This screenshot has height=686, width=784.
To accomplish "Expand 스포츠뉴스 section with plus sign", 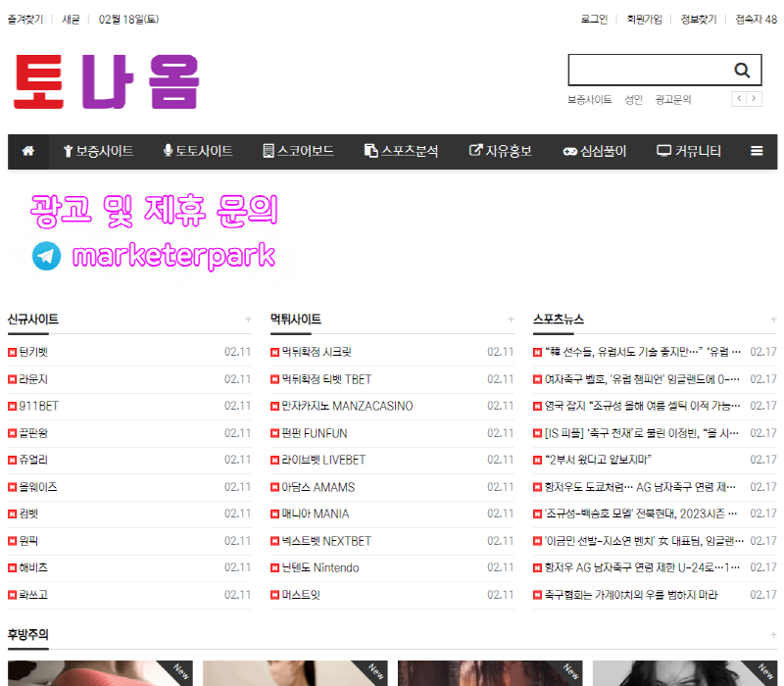I will point(773,319).
